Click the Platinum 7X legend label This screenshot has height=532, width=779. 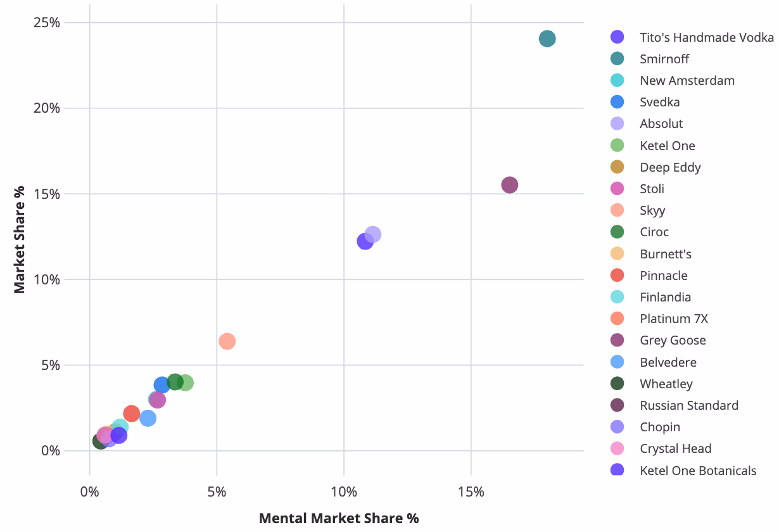coord(673,319)
